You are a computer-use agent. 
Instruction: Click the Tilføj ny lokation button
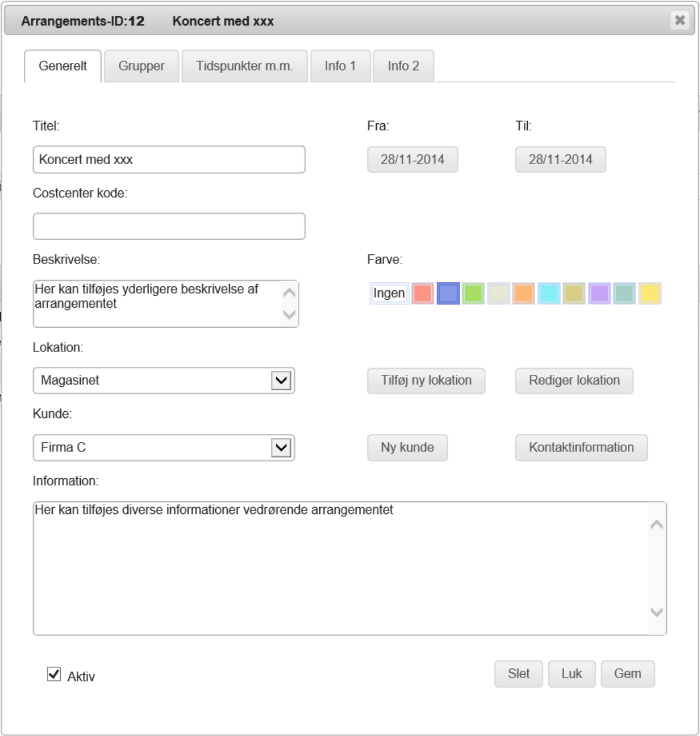tap(426, 380)
